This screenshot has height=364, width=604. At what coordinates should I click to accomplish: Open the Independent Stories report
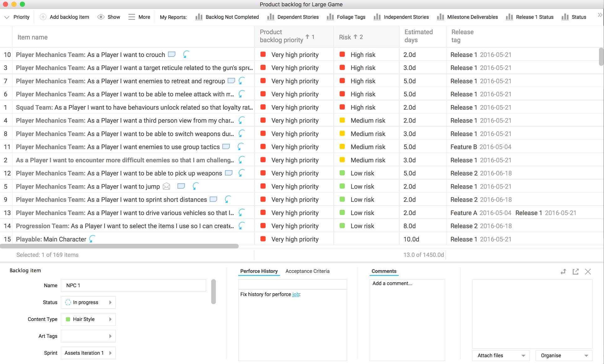tap(406, 17)
